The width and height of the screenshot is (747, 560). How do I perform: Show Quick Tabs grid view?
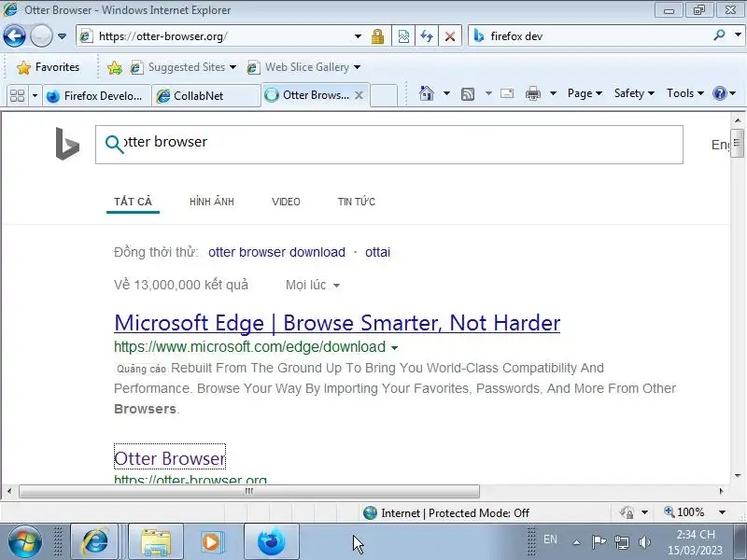click(18, 96)
